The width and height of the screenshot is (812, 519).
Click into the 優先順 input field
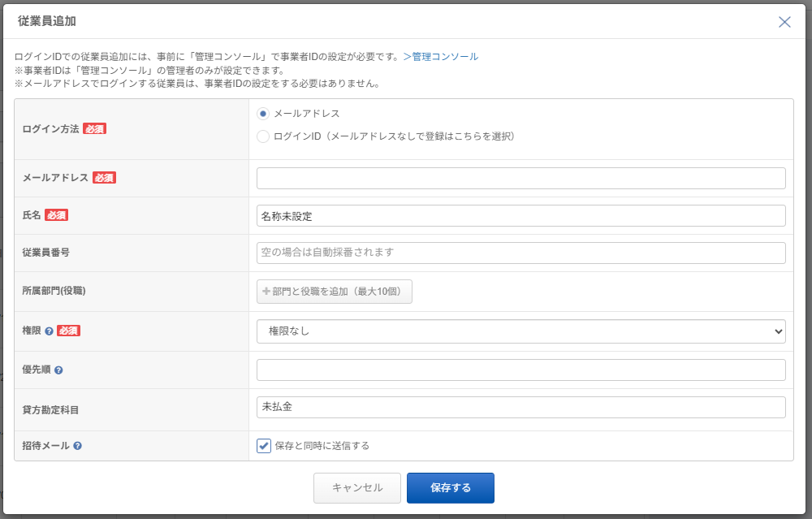click(x=520, y=370)
